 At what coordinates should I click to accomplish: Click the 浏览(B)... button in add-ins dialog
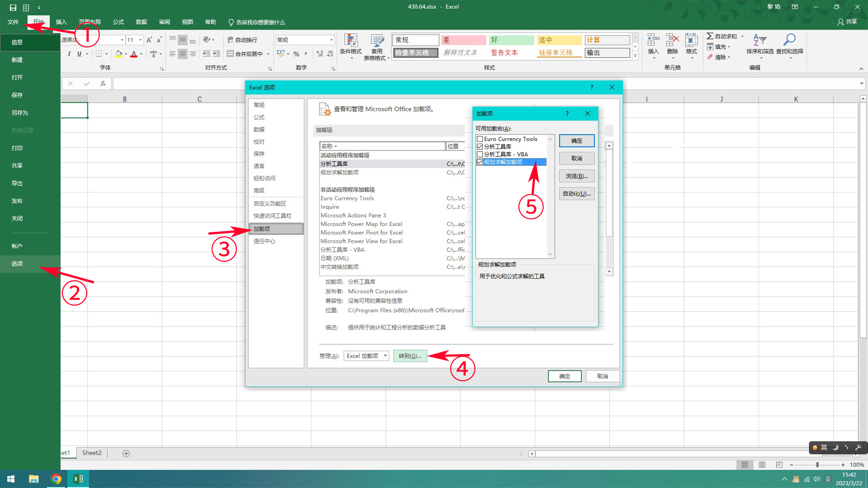[576, 176]
